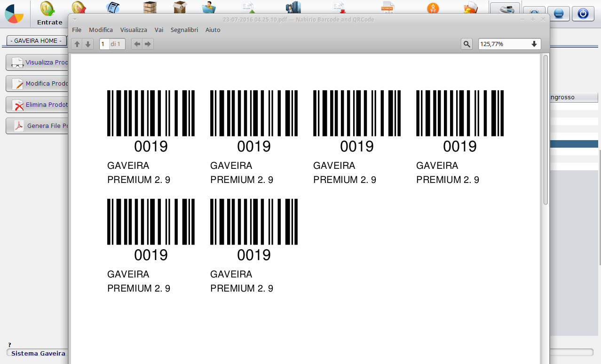Open Entrate in the Gaveira toolbar
Viewport: 601px width, 364px height.
coord(49,14)
